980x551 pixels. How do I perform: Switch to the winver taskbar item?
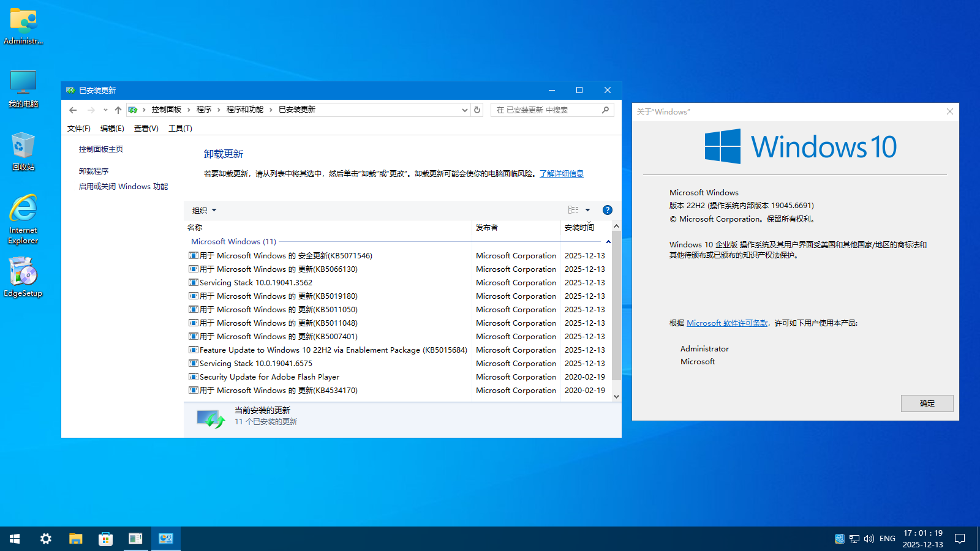pyautogui.click(x=135, y=539)
